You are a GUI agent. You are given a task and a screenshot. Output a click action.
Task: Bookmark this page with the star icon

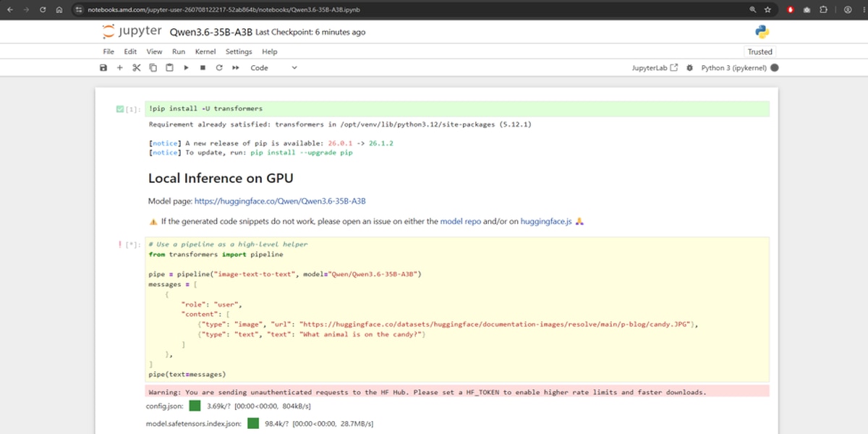point(767,9)
